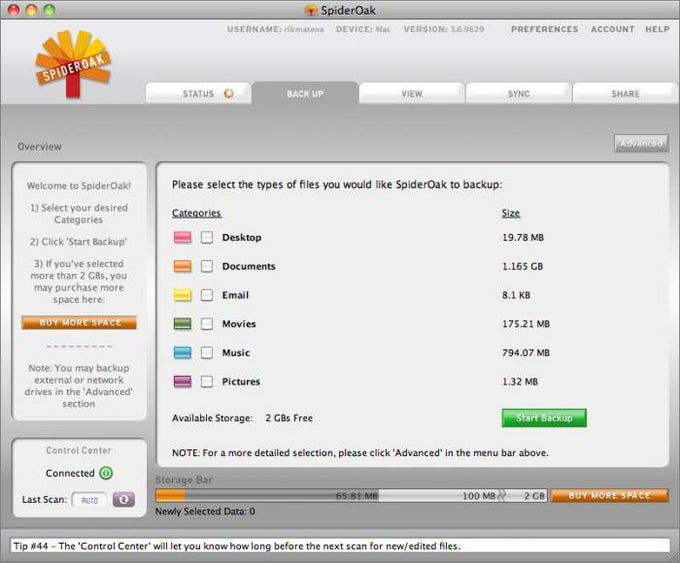Open Preferences from the top menu
The height and width of the screenshot is (563, 680).
(x=545, y=29)
